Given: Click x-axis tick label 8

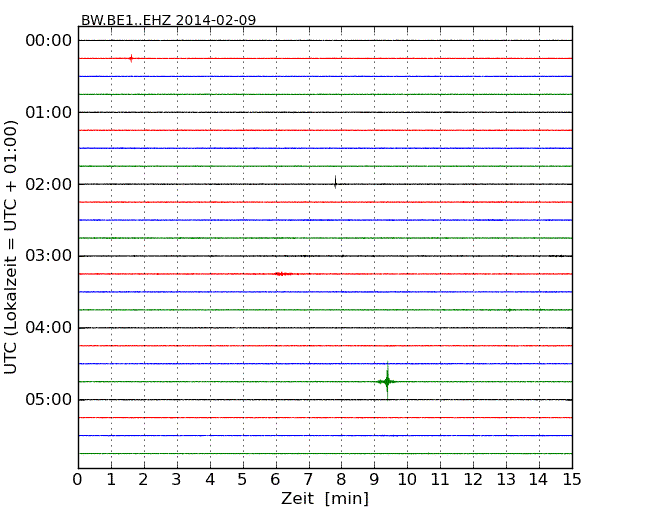Looking at the screenshot, I should click(341, 480).
